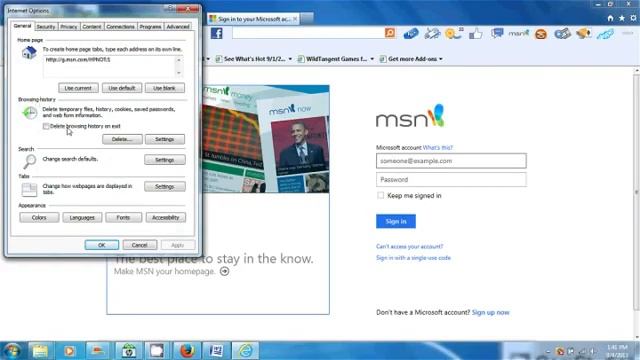
Task: Expand WildTangent Games dropdown arrow
Action: (x=372, y=59)
